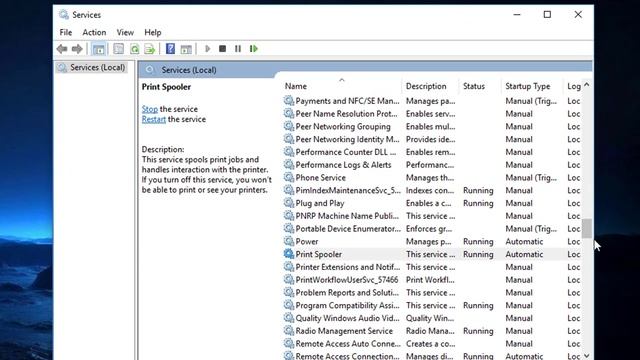Click the gear icon next to Plug and Play
The image size is (640, 360).
289,203
